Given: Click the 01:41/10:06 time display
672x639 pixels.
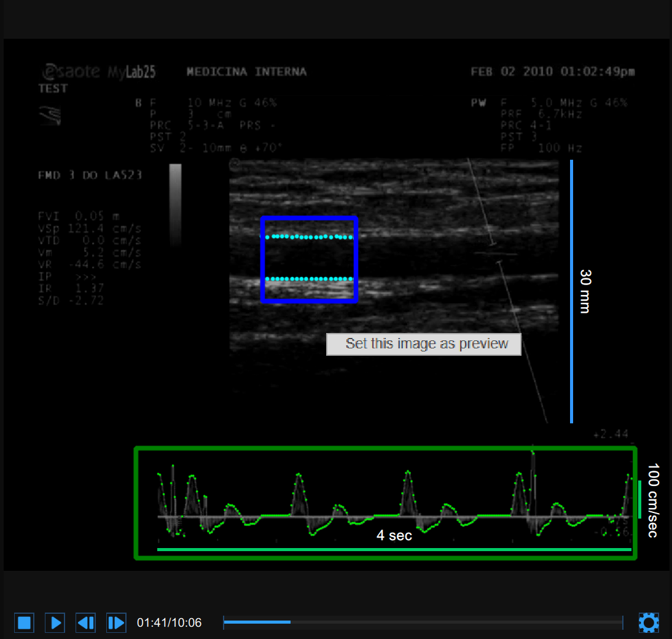Looking at the screenshot, I should (x=169, y=623).
